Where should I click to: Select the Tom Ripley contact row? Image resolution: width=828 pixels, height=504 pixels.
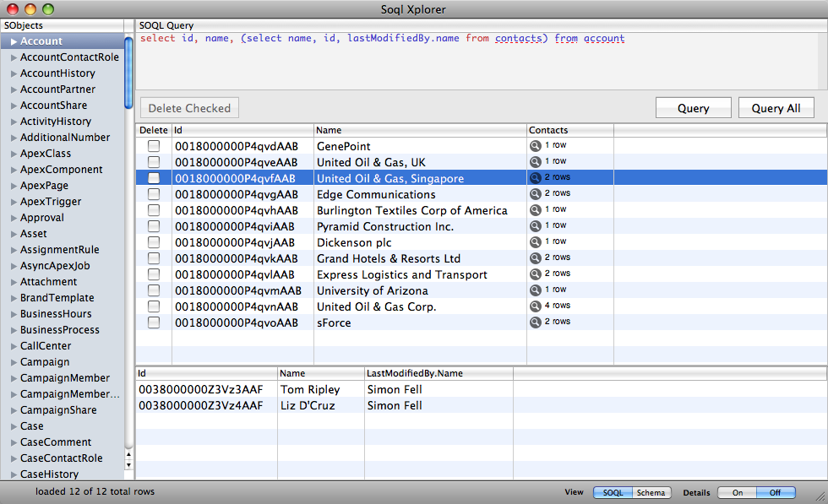[481, 389]
